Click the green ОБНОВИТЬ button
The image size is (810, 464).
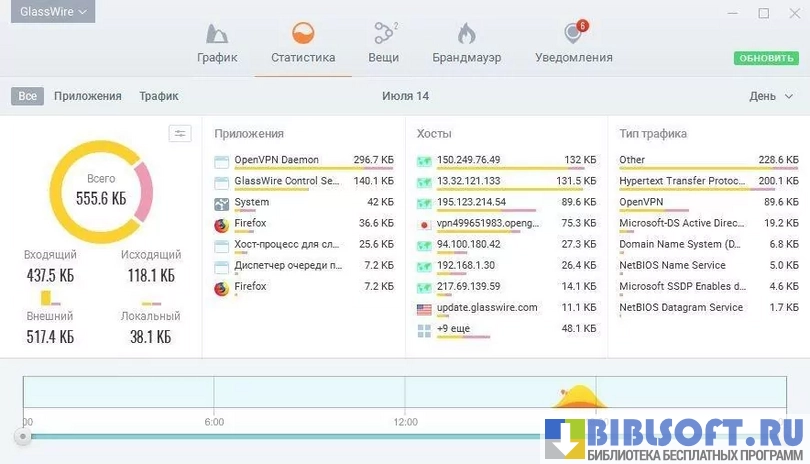click(x=766, y=58)
